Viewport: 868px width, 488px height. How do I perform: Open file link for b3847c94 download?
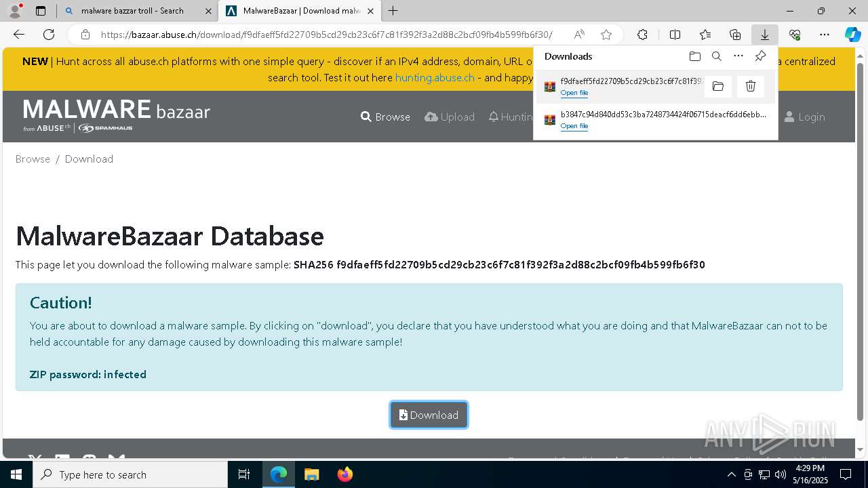574,126
